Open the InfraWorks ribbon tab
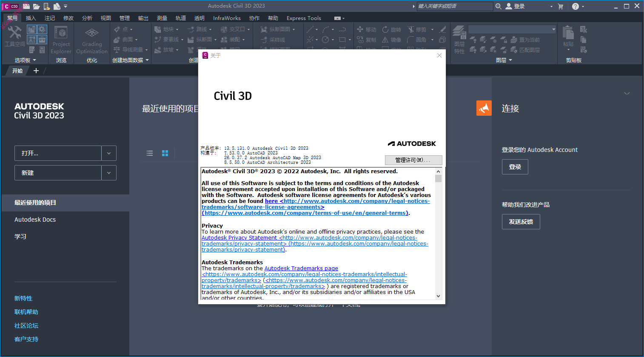Image resolution: width=644 pixels, height=357 pixels. click(x=227, y=18)
